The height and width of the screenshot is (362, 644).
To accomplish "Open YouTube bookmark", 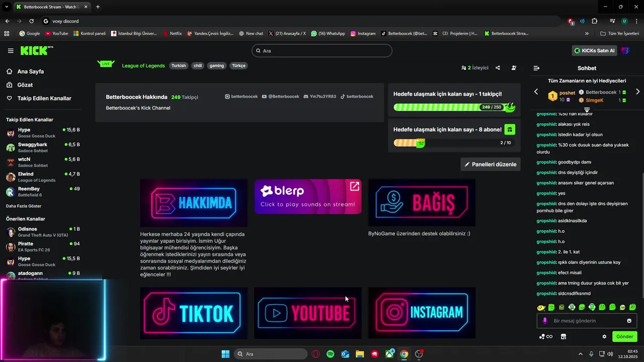I will click(56, 34).
